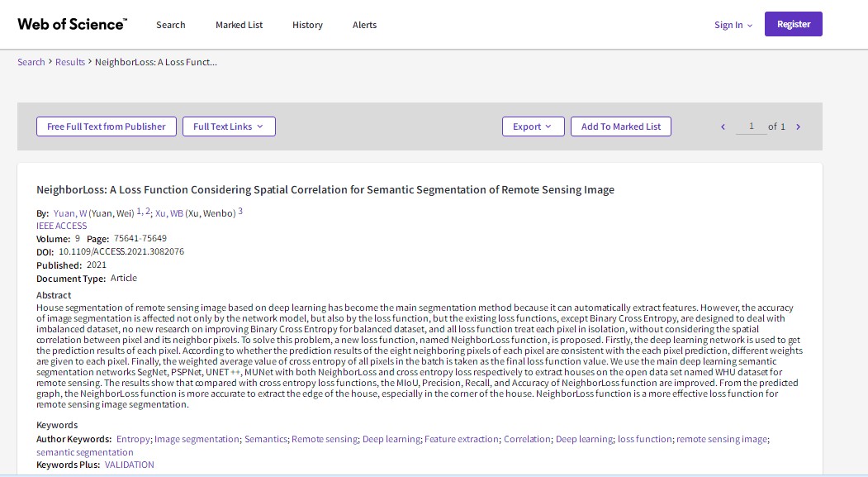
Task: Open author Yuan, W link
Action: (69, 213)
